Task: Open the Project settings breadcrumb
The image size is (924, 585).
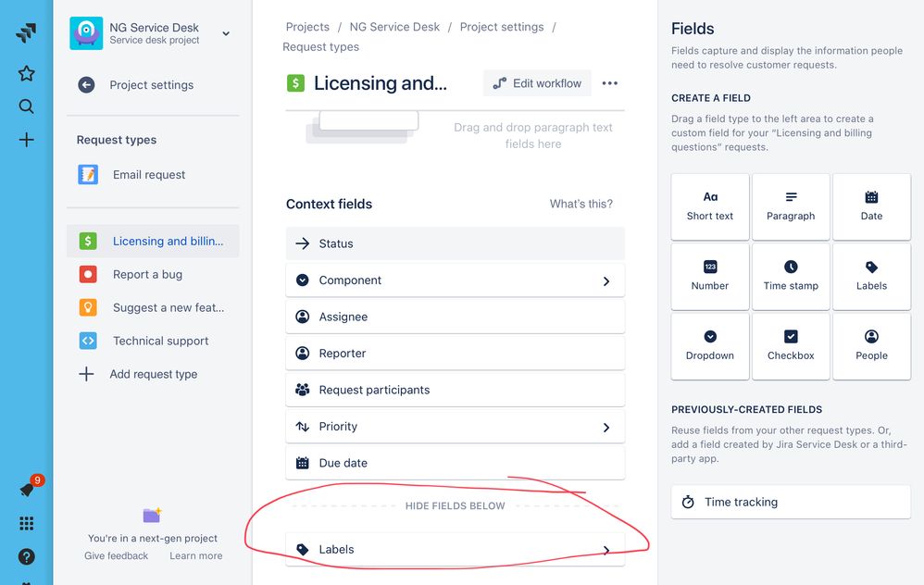Action: (502, 27)
